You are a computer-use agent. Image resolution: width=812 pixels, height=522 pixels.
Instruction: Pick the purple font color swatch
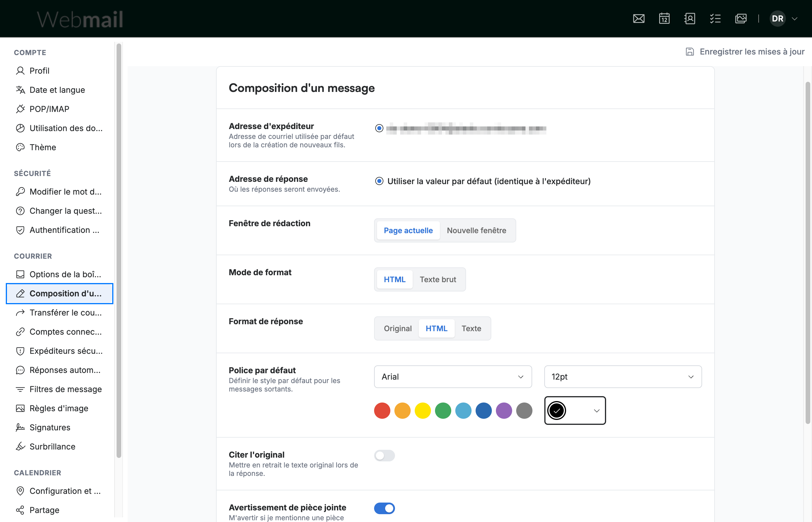(x=504, y=410)
